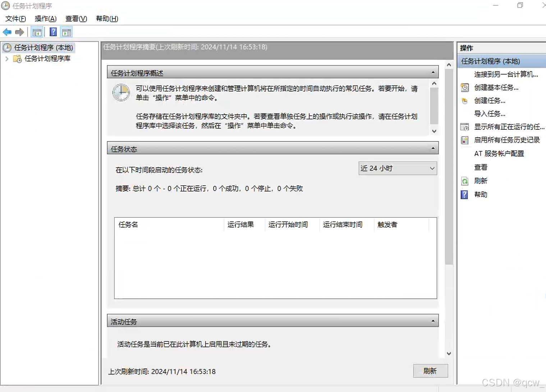Screen dimensions: 546x392
Task: Click the 任务计划程序库 folder icon
Action: click(17, 59)
